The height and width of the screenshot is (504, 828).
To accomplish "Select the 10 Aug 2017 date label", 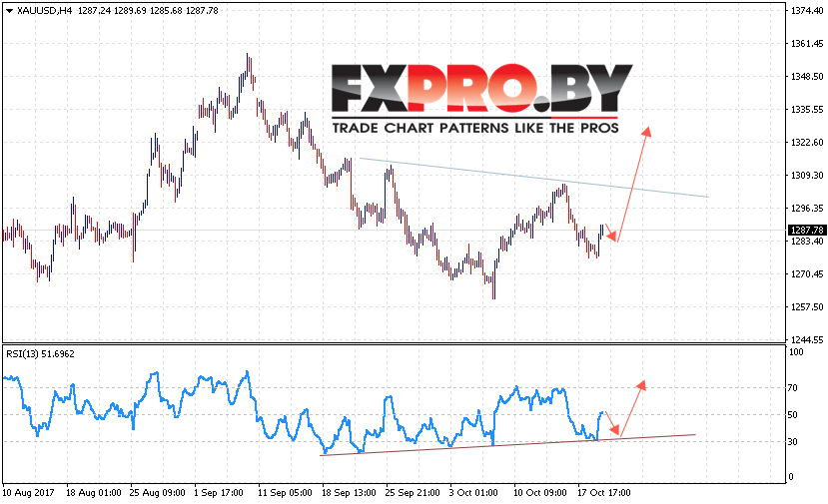I will tap(29, 493).
